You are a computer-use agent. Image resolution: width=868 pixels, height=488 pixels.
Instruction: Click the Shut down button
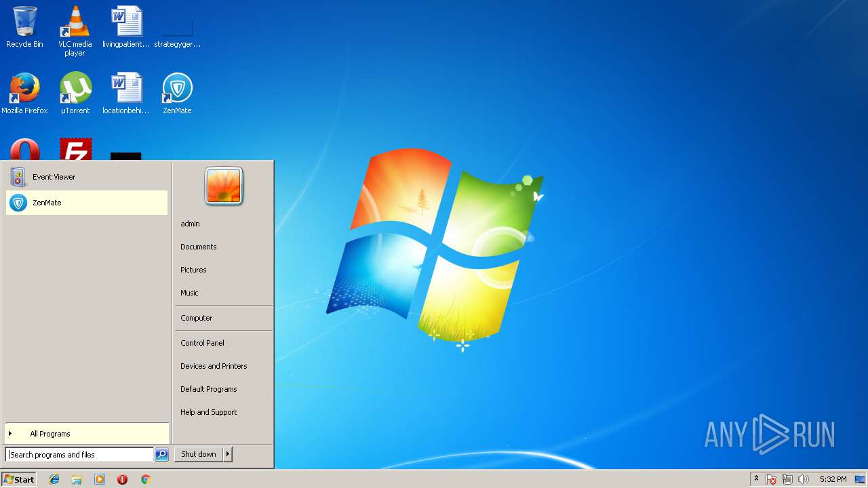coord(199,454)
